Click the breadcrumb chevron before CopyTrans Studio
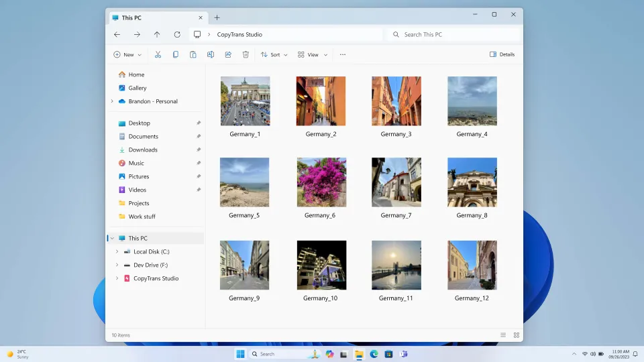 coord(209,34)
